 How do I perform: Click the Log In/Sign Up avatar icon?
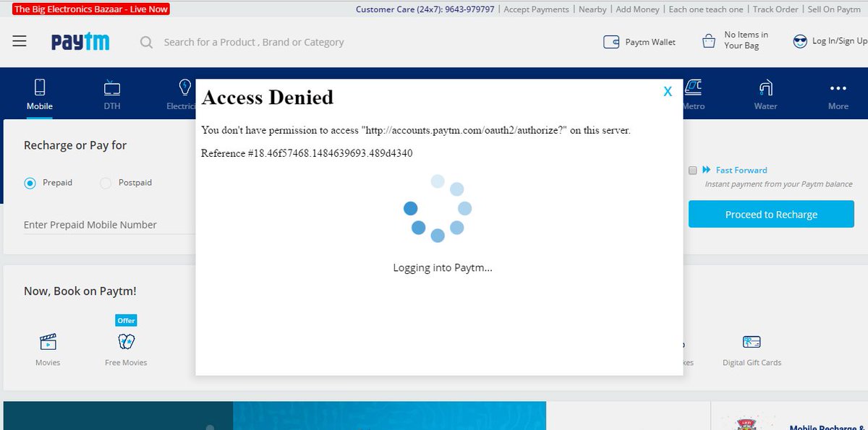[x=799, y=41]
